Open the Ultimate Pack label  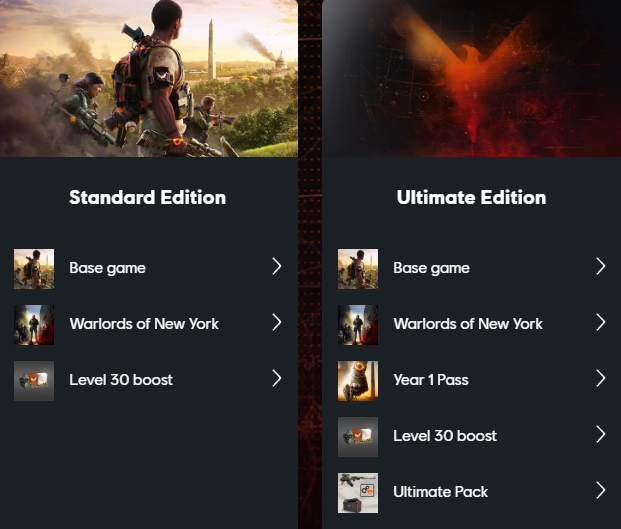pos(440,492)
